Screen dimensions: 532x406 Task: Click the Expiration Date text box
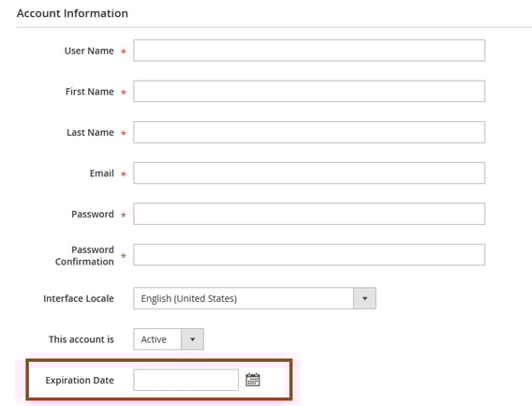pos(186,380)
